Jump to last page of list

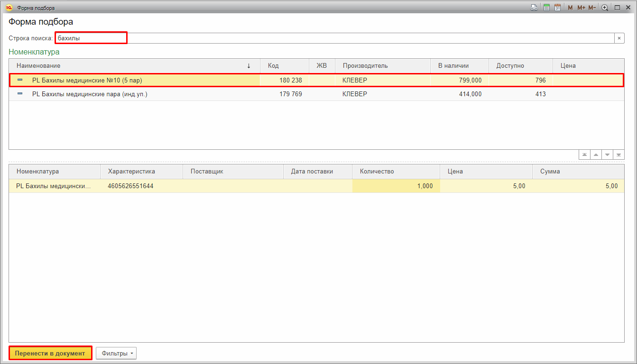pos(619,155)
